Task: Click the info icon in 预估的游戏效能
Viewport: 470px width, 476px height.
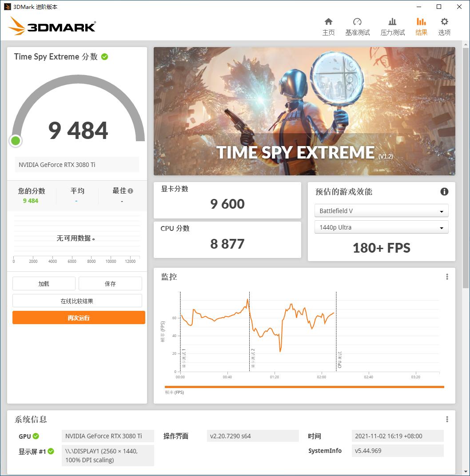Action: (x=444, y=191)
